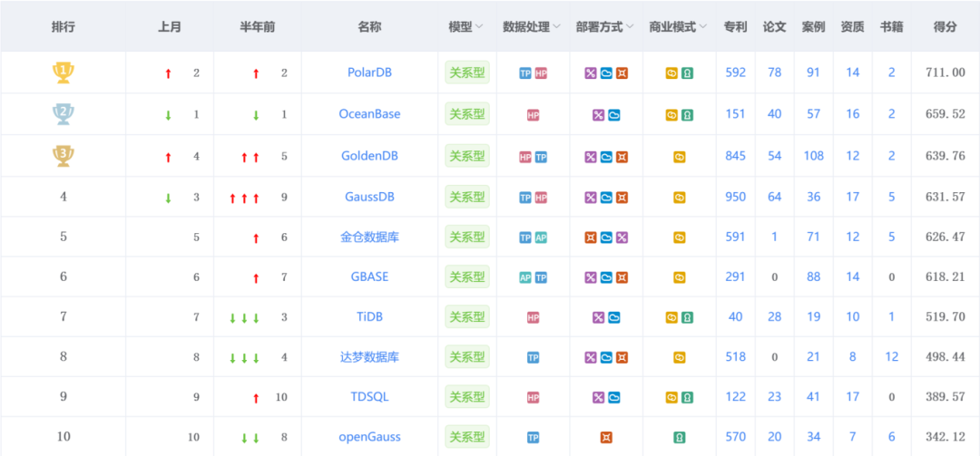
Task: Click the 关系型 tag in the PolarDB row
Action: tap(467, 73)
